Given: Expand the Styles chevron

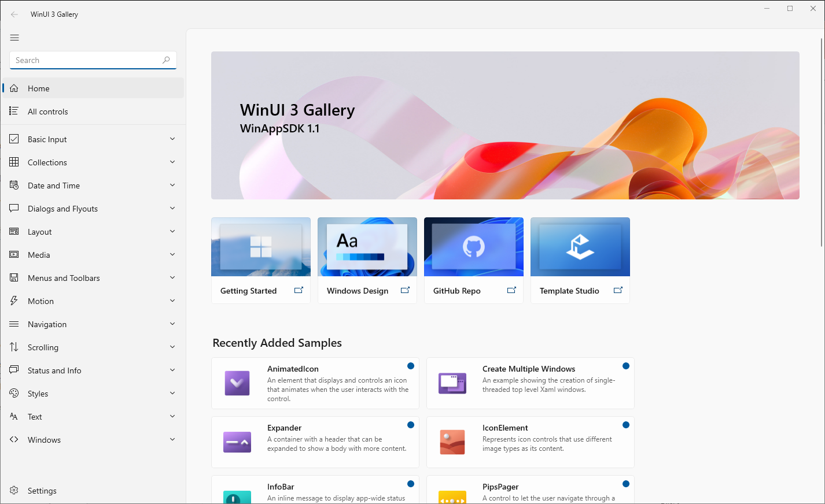Looking at the screenshot, I should coord(172,393).
